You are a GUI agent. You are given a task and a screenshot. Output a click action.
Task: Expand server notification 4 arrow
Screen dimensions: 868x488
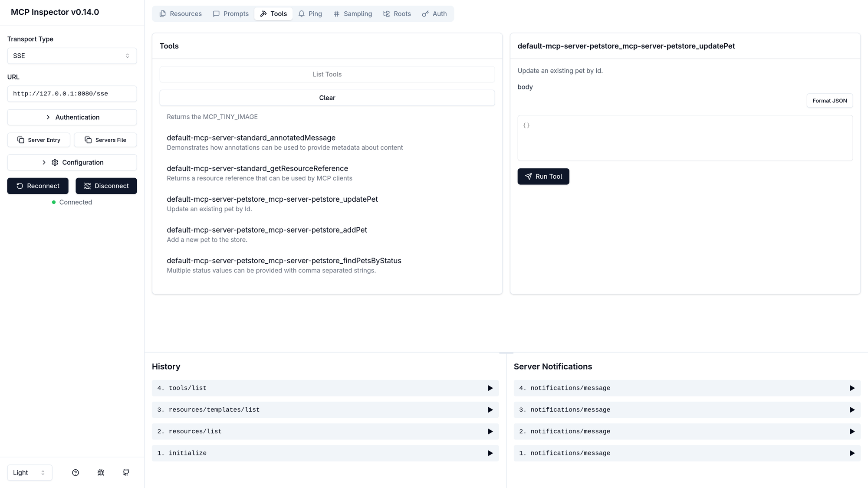click(x=852, y=388)
